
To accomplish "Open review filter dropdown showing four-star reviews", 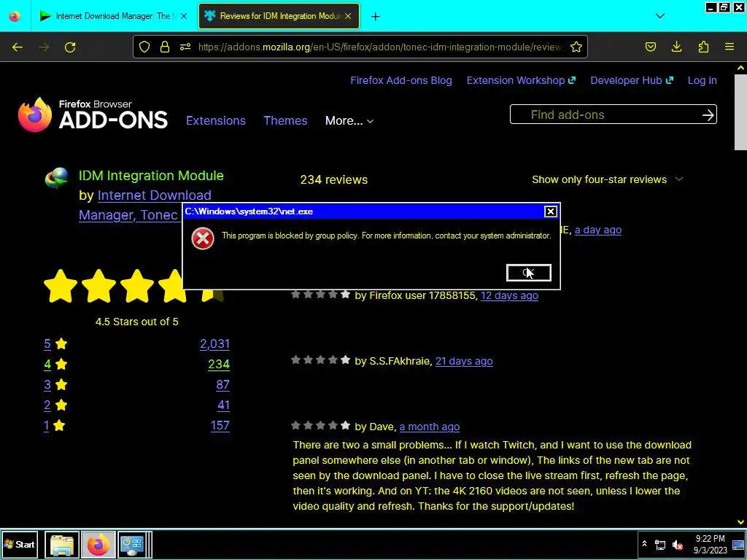I will 608,179.
